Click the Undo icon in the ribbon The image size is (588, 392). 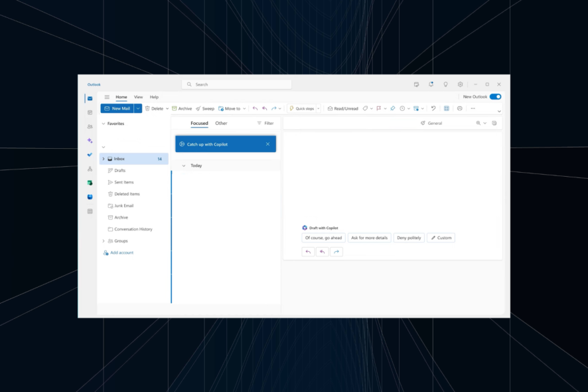[x=433, y=108]
